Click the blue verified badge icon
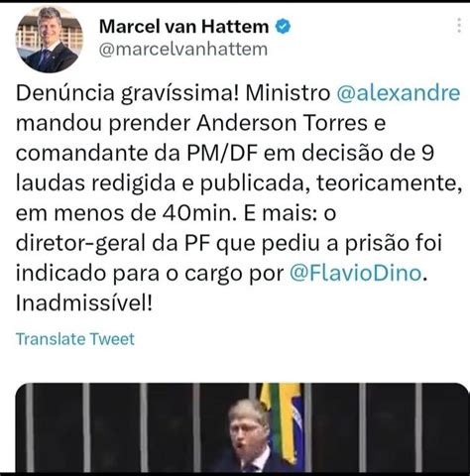This screenshot has width=470, height=476. coord(284,27)
